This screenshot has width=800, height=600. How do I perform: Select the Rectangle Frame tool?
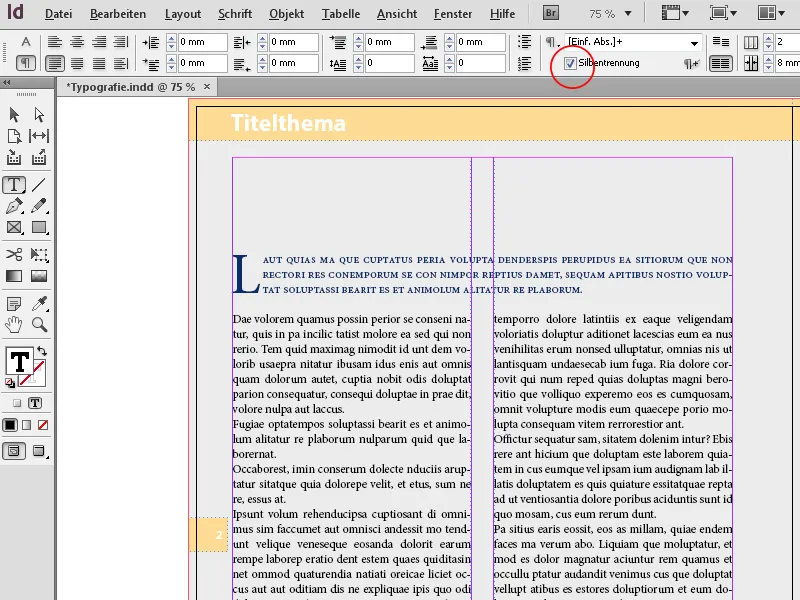[x=14, y=227]
